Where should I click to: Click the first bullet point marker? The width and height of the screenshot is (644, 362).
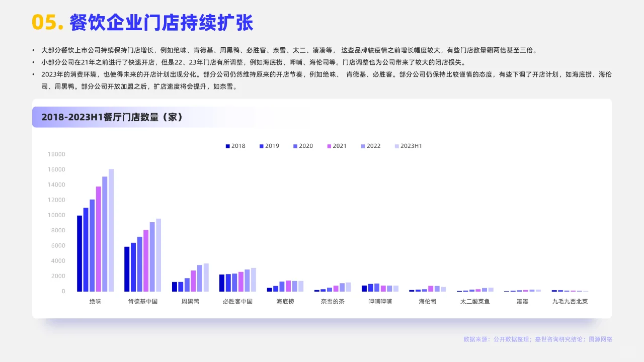coord(34,50)
